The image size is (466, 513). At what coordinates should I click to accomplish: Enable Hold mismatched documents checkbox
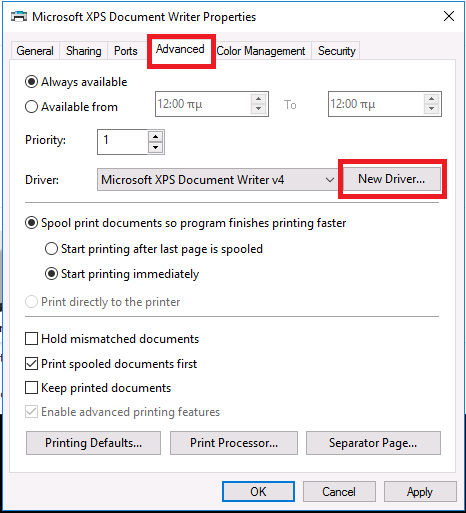(31, 339)
